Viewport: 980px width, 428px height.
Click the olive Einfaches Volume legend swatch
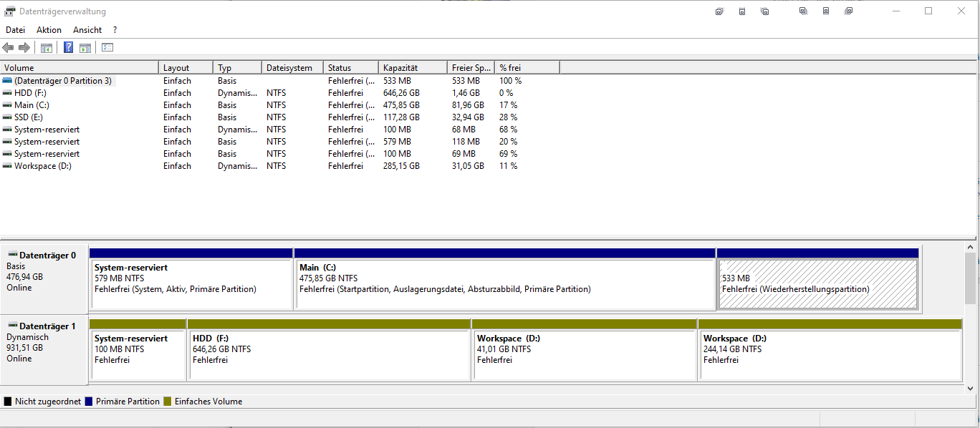(168, 402)
